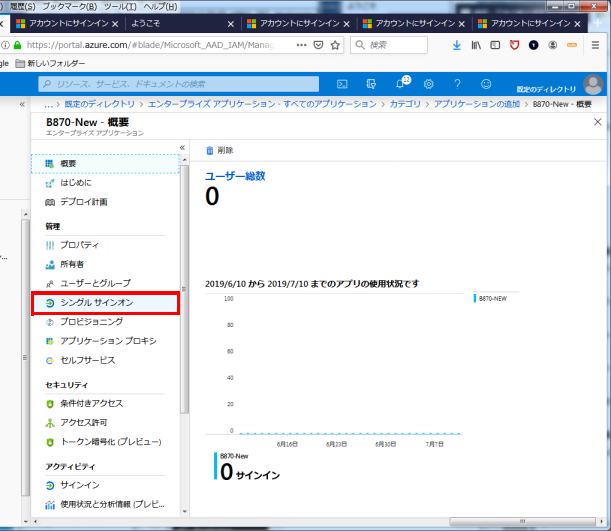This screenshot has width=611, height=531.
Task: Open ユーザーとグループ menu item
Action: coord(105,283)
